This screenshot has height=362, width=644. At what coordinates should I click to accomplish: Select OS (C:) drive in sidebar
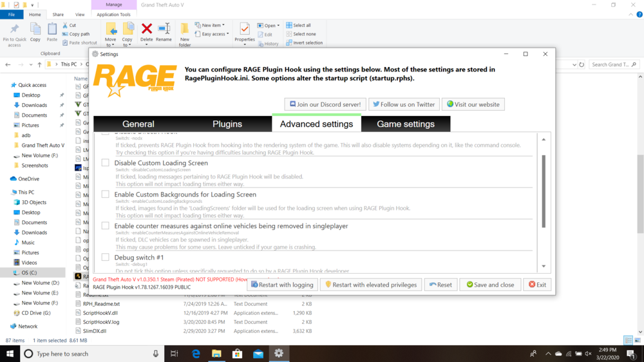[x=29, y=272]
